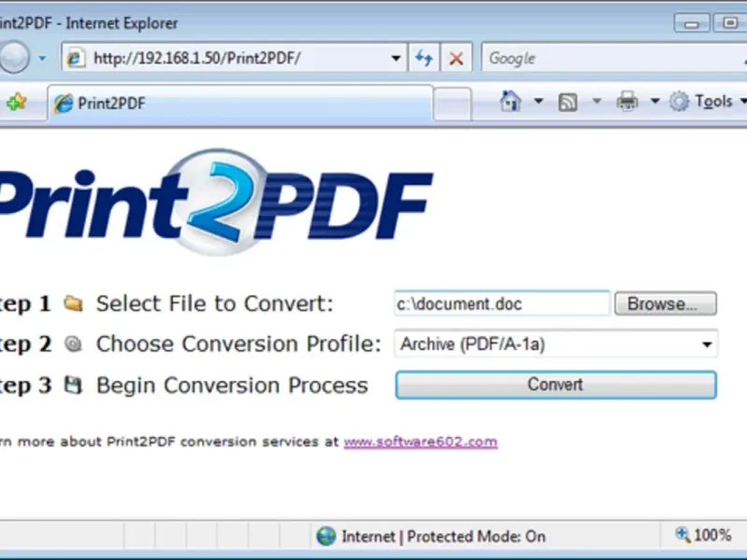The height and width of the screenshot is (560, 747).
Task: Click the Tools gear icon
Action: (x=679, y=102)
